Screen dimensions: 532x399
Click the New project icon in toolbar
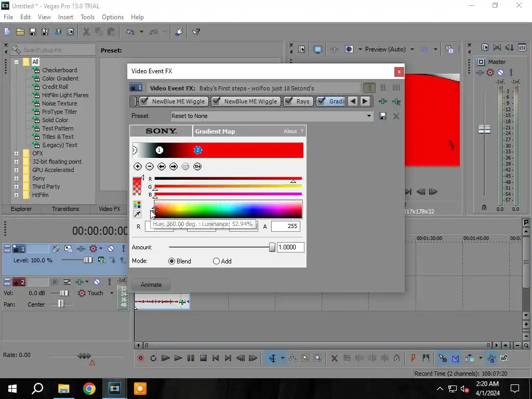7,32
